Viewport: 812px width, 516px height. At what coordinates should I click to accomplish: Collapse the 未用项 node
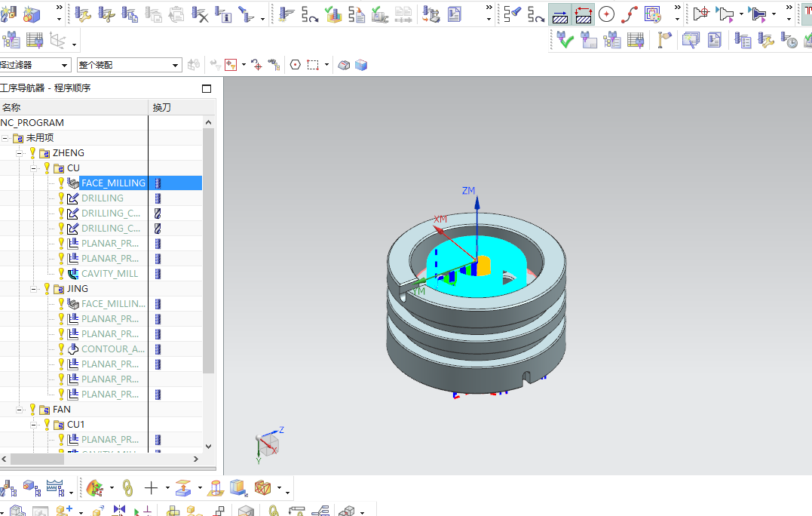pyautogui.click(x=5, y=138)
